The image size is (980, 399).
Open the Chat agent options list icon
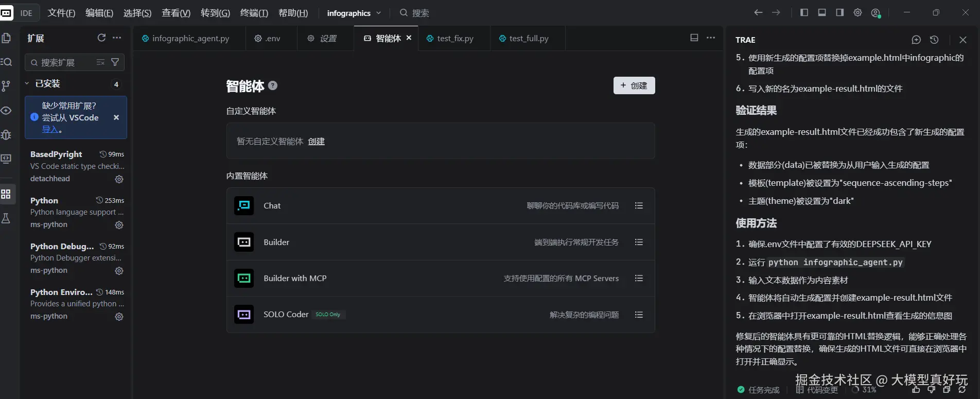click(x=639, y=205)
